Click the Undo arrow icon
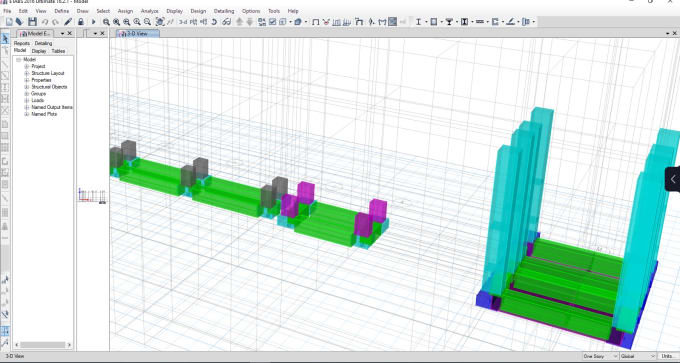Image resolution: width=680 pixels, height=363 pixels. tap(45, 22)
